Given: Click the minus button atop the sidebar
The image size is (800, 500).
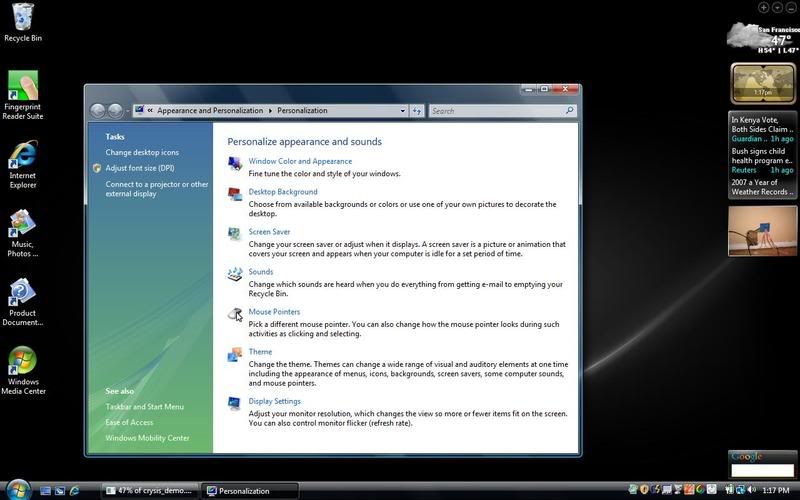Looking at the screenshot, I should click(x=791, y=8).
